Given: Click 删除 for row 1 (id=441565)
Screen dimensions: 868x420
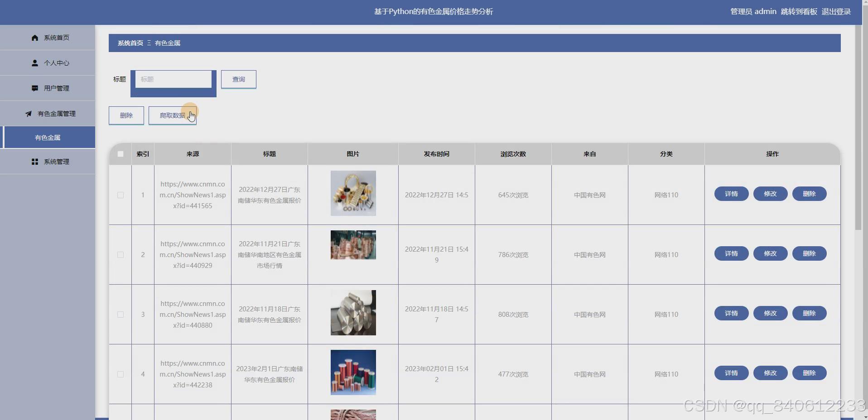Looking at the screenshot, I should pyautogui.click(x=809, y=194).
